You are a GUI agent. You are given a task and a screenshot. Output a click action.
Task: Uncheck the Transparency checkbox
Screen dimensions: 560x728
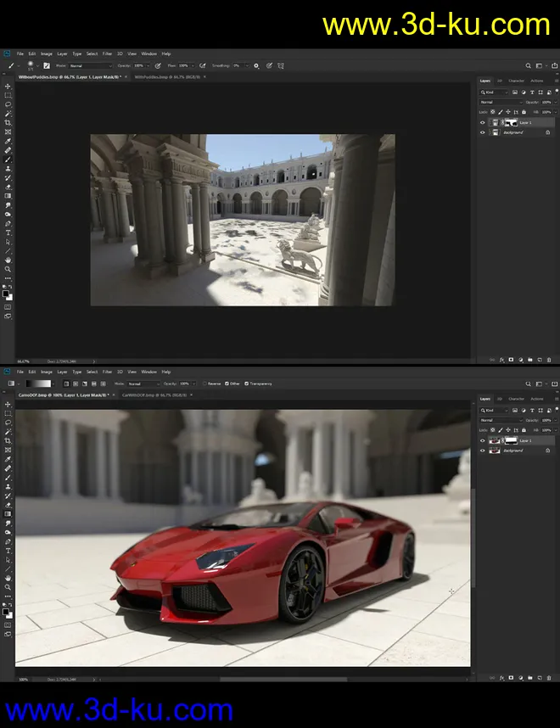pyautogui.click(x=247, y=384)
